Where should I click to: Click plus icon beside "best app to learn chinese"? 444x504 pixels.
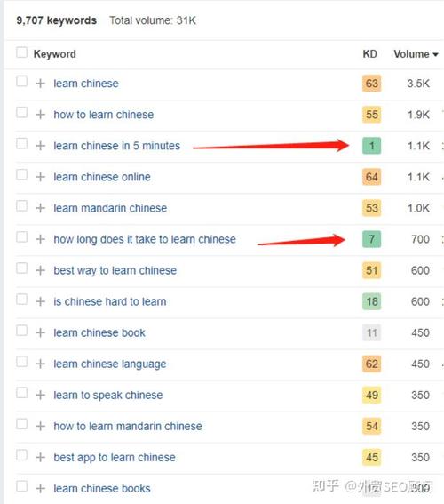pyautogui.click(x=40, y=458)
